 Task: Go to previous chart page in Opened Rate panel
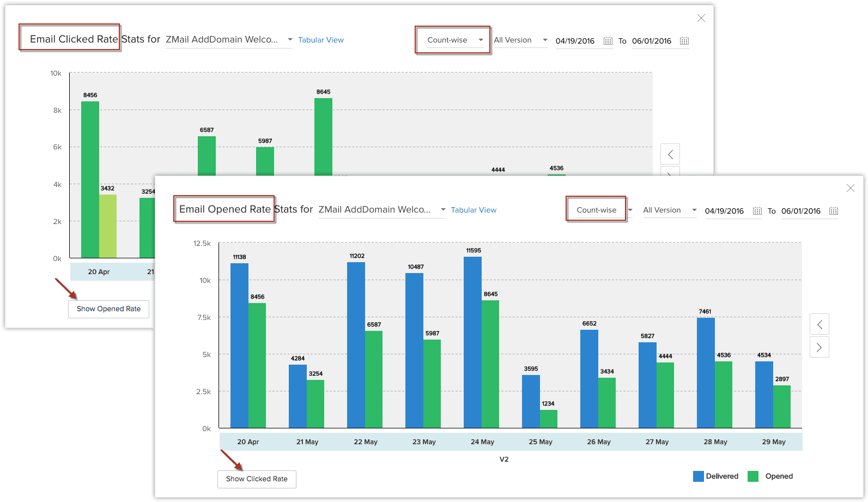tap(820, 324)
